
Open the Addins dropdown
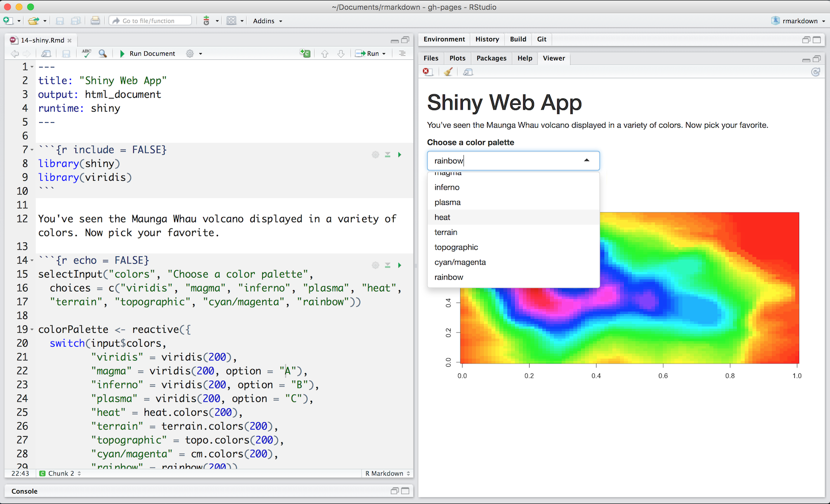267,21
